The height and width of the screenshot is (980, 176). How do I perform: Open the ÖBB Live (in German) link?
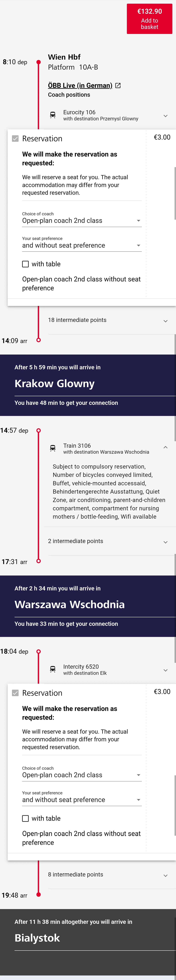click(x=80, y=86)
